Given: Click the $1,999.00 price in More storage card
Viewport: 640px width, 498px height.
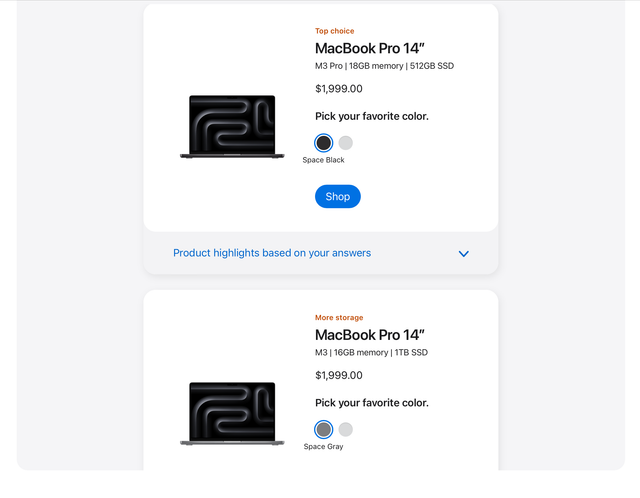Looking at the screenshot, I should [339, 376].
